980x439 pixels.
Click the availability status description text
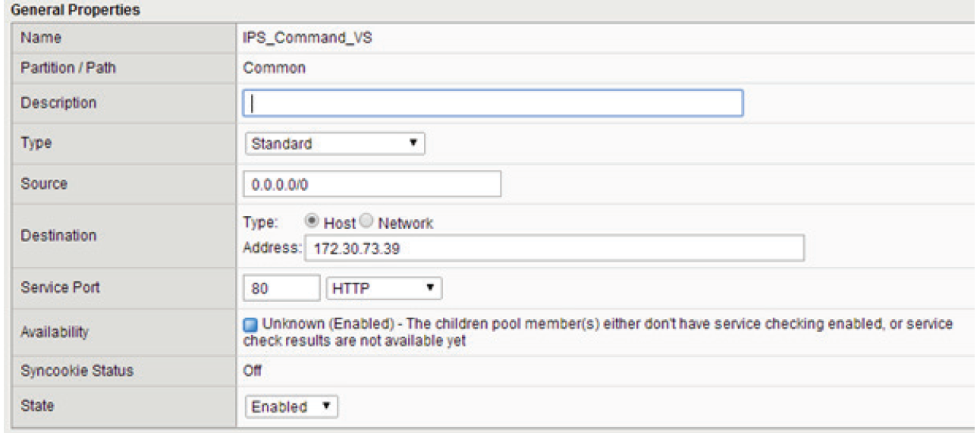(x=598, y=333)
